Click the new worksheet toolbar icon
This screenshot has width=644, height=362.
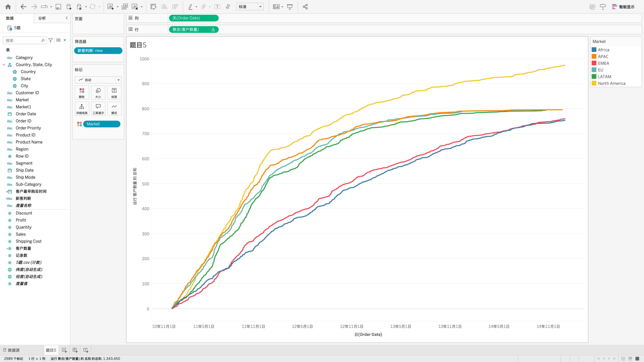110,7
